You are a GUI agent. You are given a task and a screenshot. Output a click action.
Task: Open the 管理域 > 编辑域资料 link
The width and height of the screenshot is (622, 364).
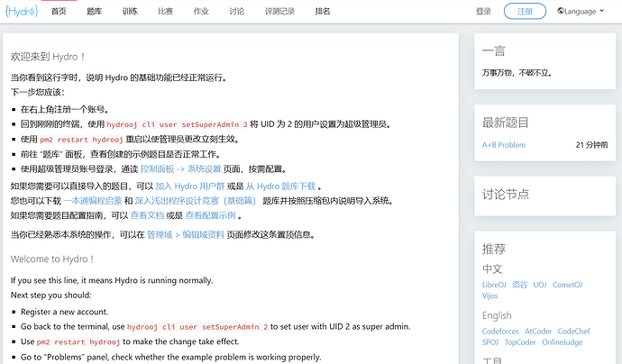(186, 235)
